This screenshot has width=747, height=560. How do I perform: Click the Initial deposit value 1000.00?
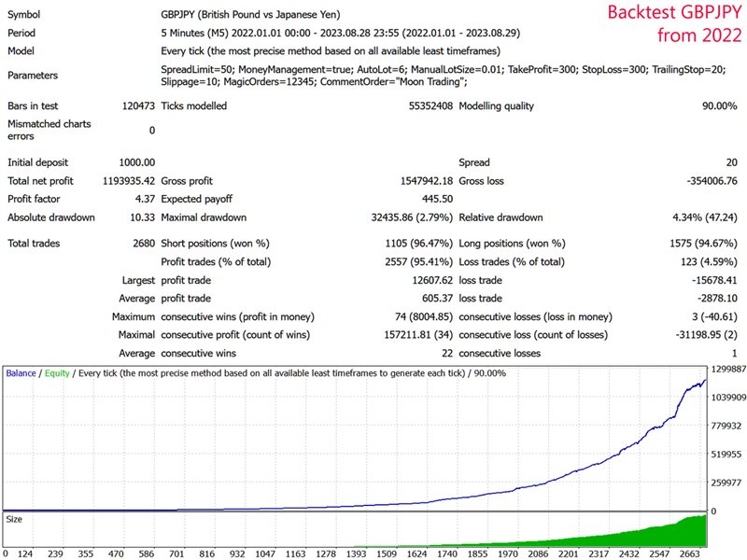[x=136, y=162]
